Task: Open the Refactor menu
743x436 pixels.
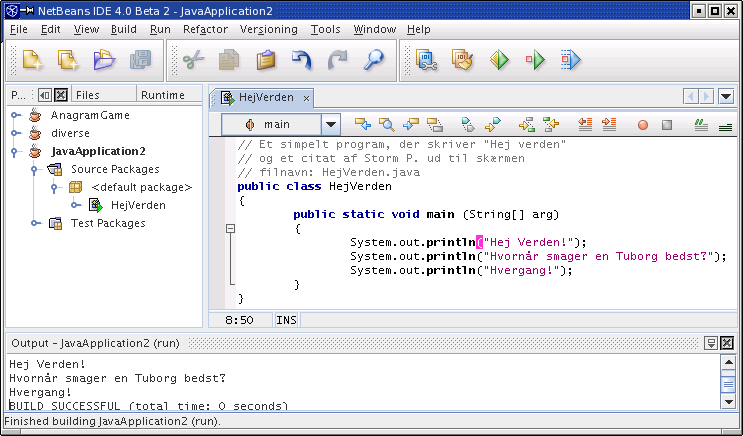Action: click(205, 30)
